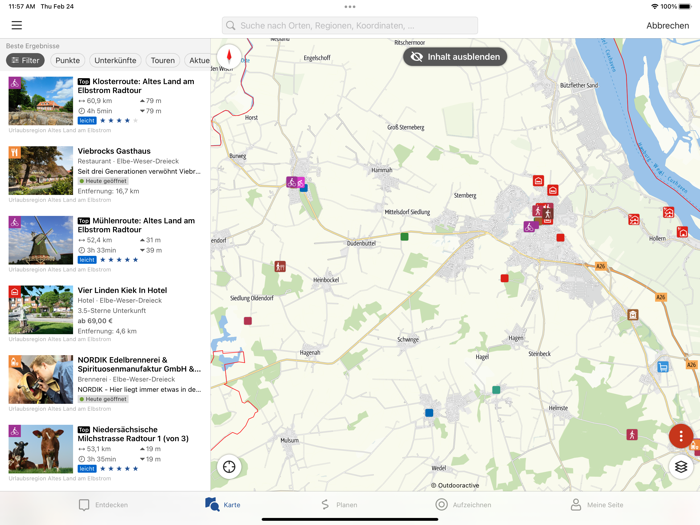
Task: Open the multitasking three-dot menu
Action: [x=350, y=7]
